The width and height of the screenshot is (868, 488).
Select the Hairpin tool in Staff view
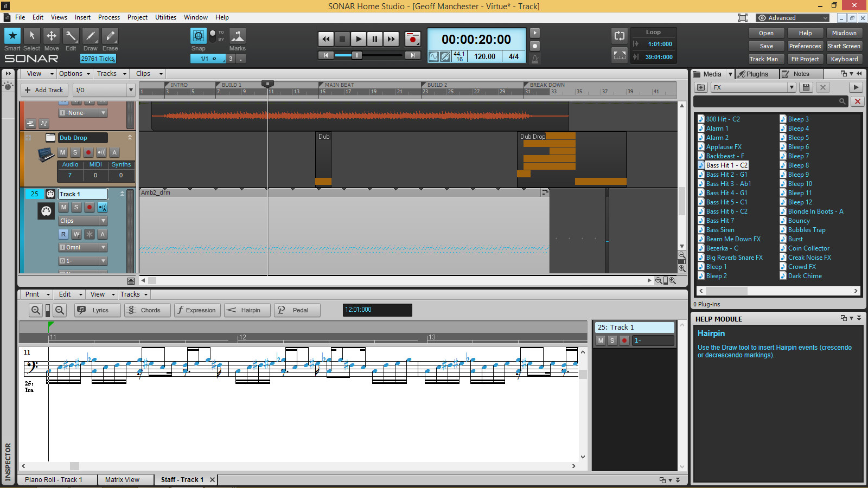(247, 310)
